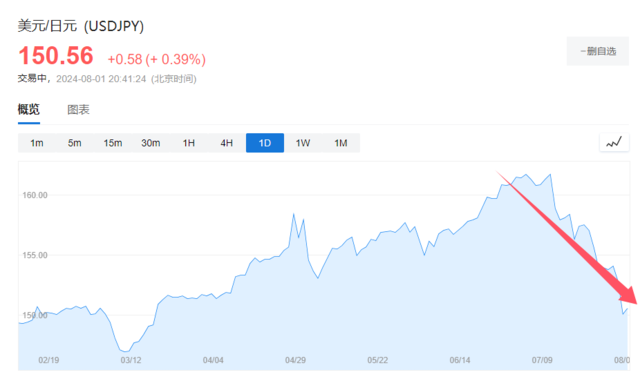This screenshot has width=640, height=379.
Task: Select the active 1D timeframe
Action: coord(265,143)
